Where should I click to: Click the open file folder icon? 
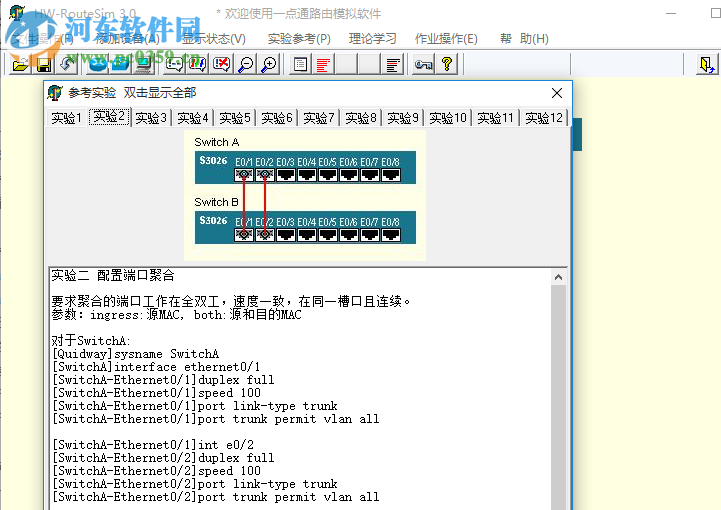coord(21,64)
